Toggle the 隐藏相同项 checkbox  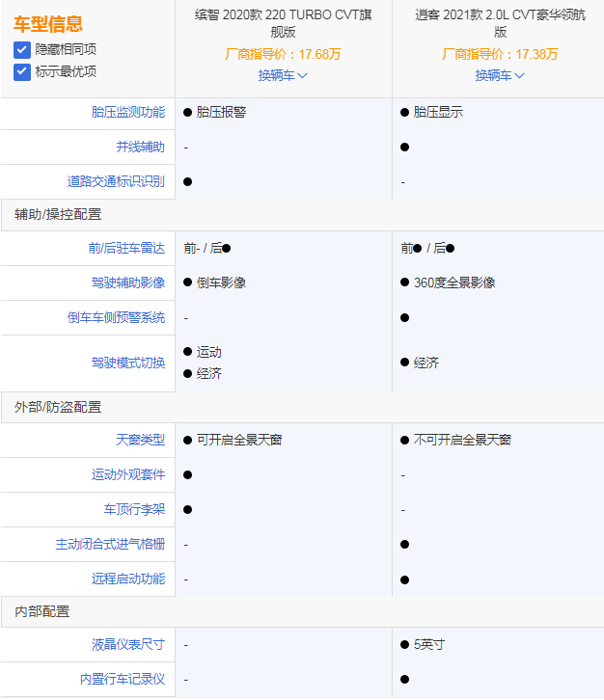22,49
